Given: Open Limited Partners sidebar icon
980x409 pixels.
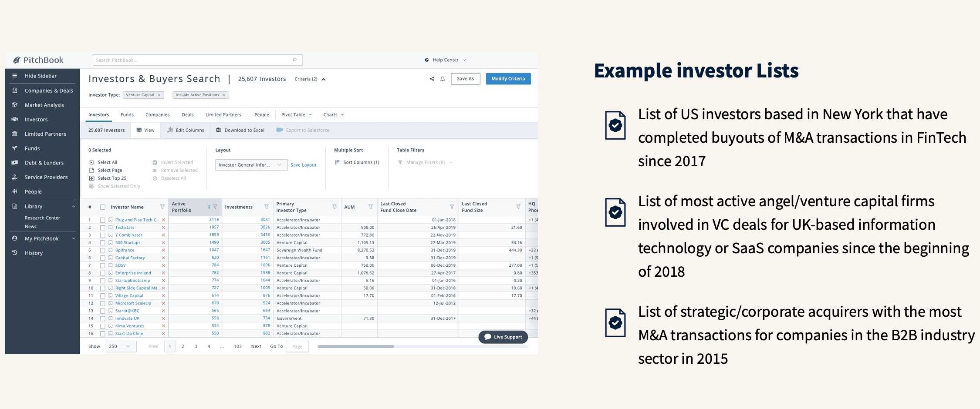Looking at the screenshot, I should 15,134.
